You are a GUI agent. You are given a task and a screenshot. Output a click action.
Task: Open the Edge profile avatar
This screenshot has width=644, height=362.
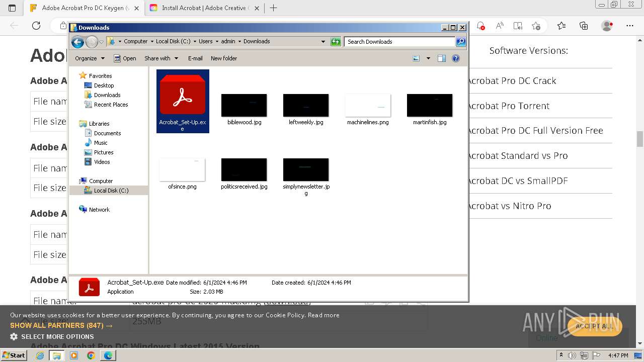point(607,26)
